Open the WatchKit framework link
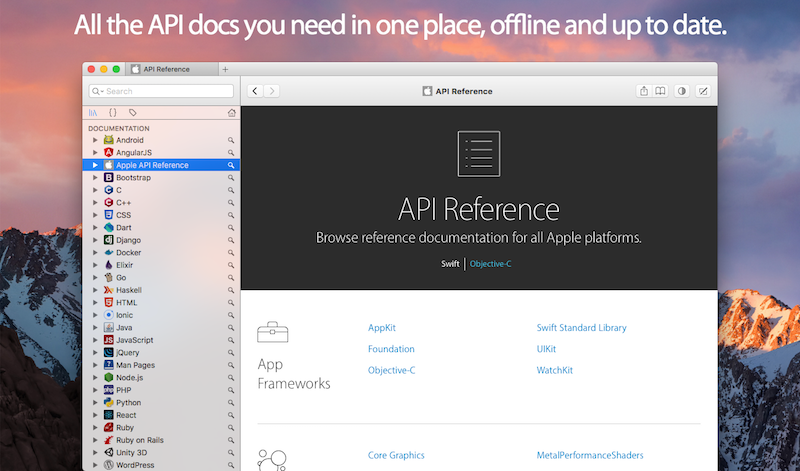The image size is (800, 471). pos(555,370)
